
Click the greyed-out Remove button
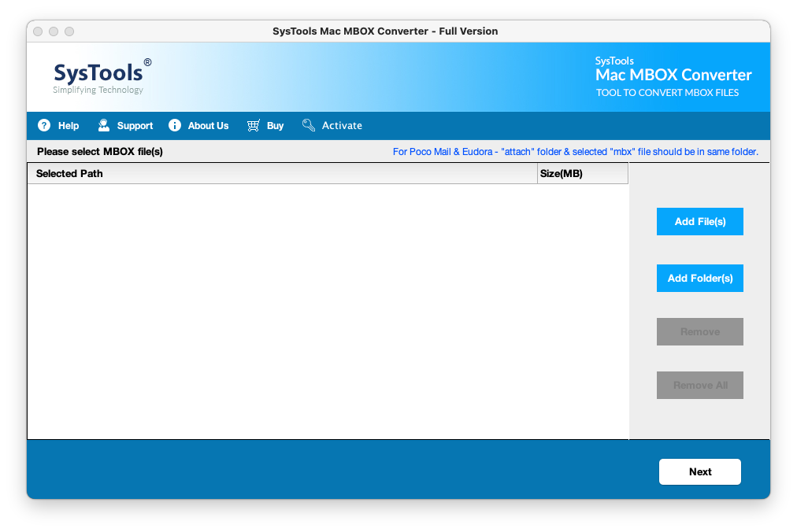pos(700,332)
